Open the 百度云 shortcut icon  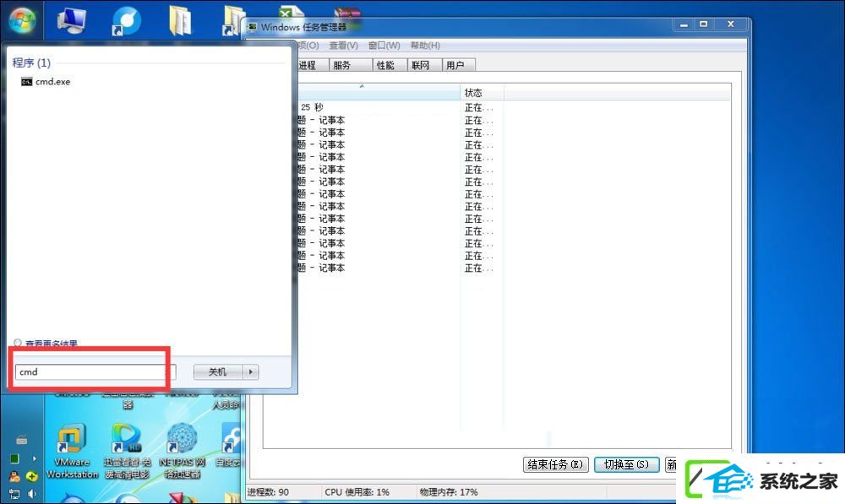pyautogui.click(x=230, y=446)
